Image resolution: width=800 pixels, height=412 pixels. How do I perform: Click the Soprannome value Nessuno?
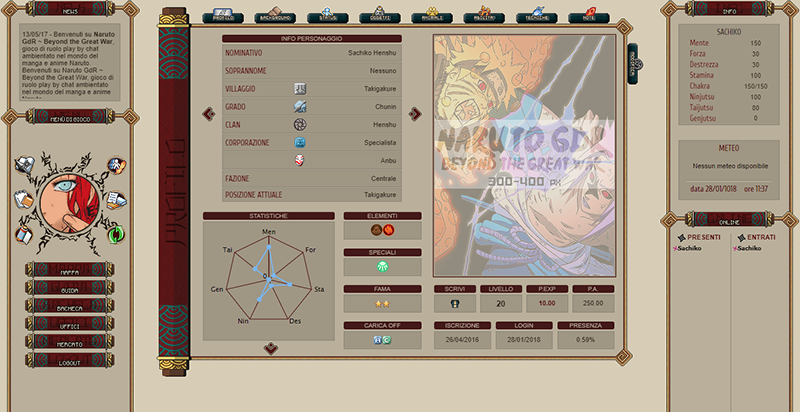pos(383,71)
